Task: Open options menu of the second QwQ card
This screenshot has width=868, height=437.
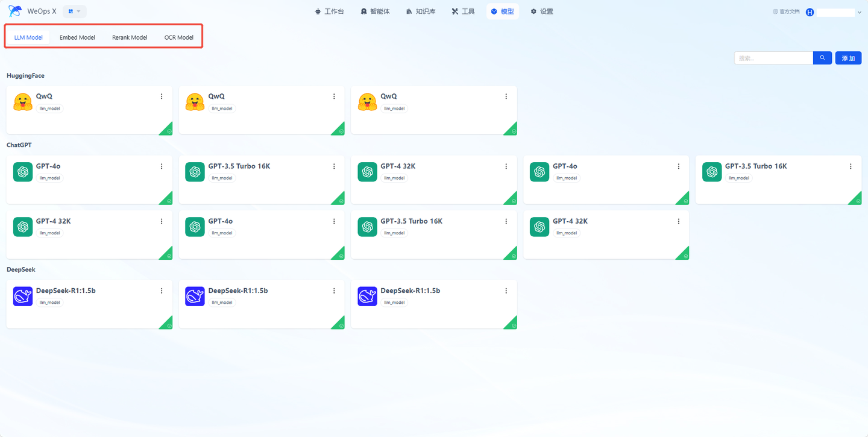Action: point(334,96)
